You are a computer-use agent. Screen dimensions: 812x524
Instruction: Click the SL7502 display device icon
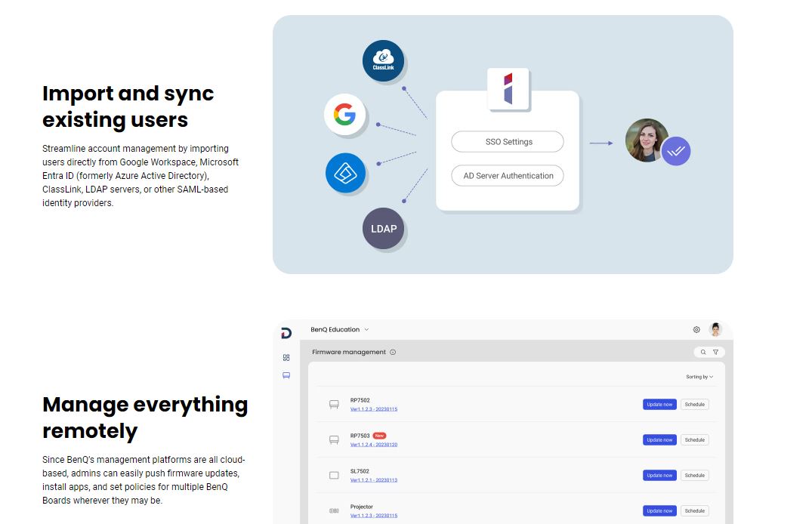coord(334,476)
